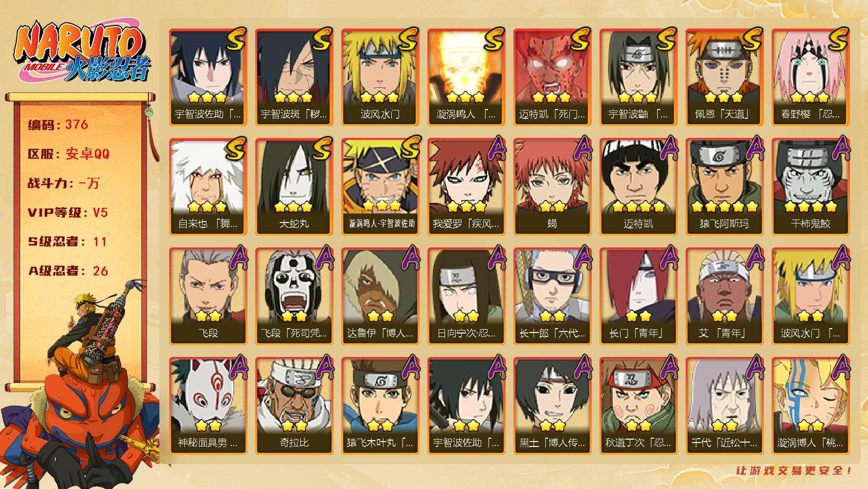Select the 编码: 376 text on scroll
The height and width of the screenshot is (489, 868).
click(x=58, y=125)
